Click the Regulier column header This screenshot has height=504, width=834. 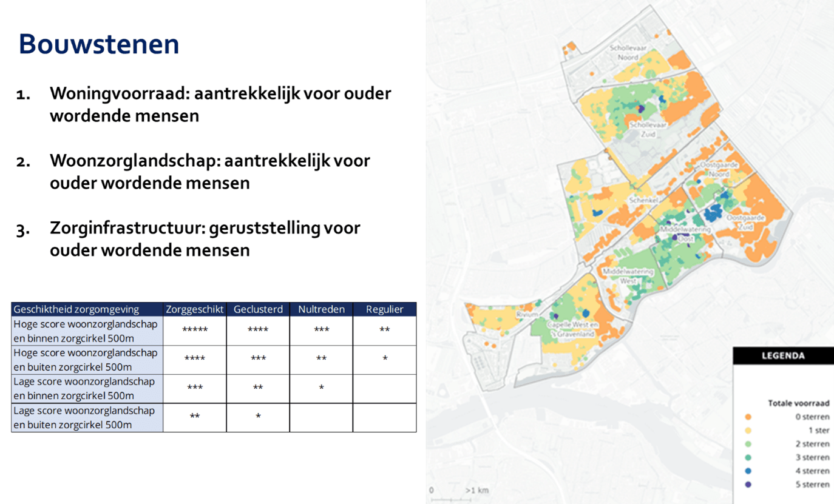(384, 309)
